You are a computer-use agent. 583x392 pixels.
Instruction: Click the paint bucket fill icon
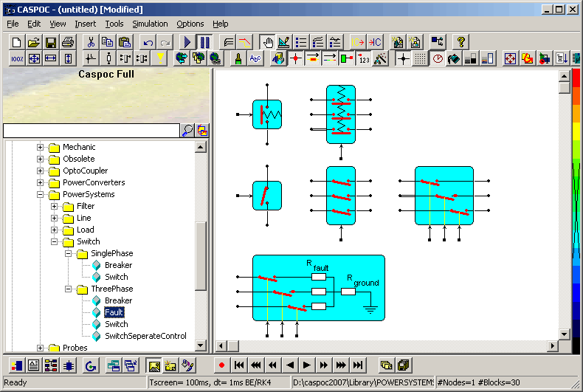pos(454,58)
